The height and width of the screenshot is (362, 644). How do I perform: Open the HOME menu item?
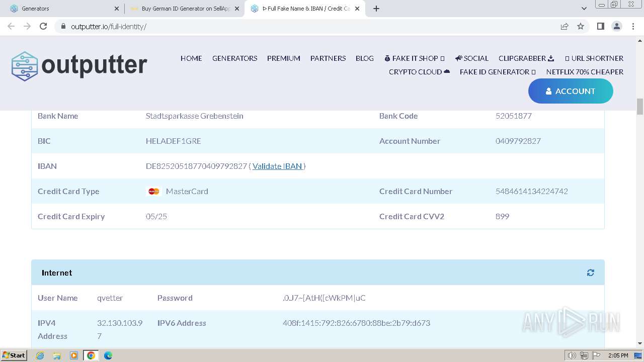[191, 58]
